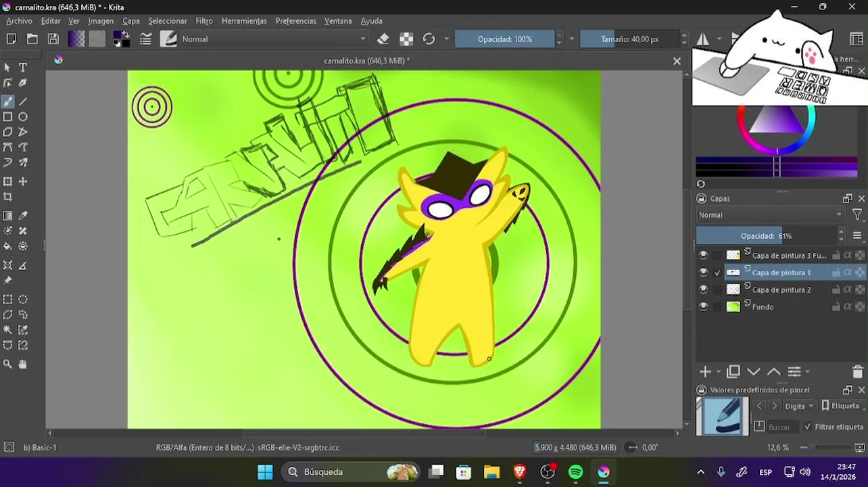Select the Fill bucket tool
The height and width of the screenshot is (487, 868).
[x=7, y=247]
